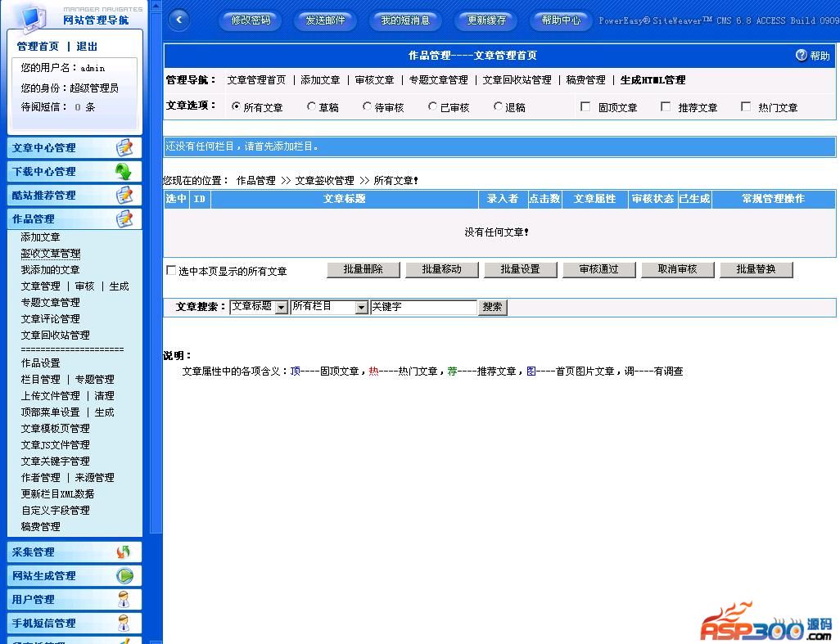Open 帮助中心 in top menu

[561, 20]
